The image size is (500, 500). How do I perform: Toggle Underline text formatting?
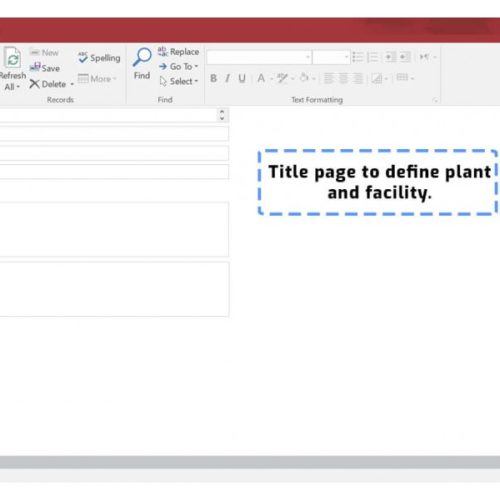point(242,78)
